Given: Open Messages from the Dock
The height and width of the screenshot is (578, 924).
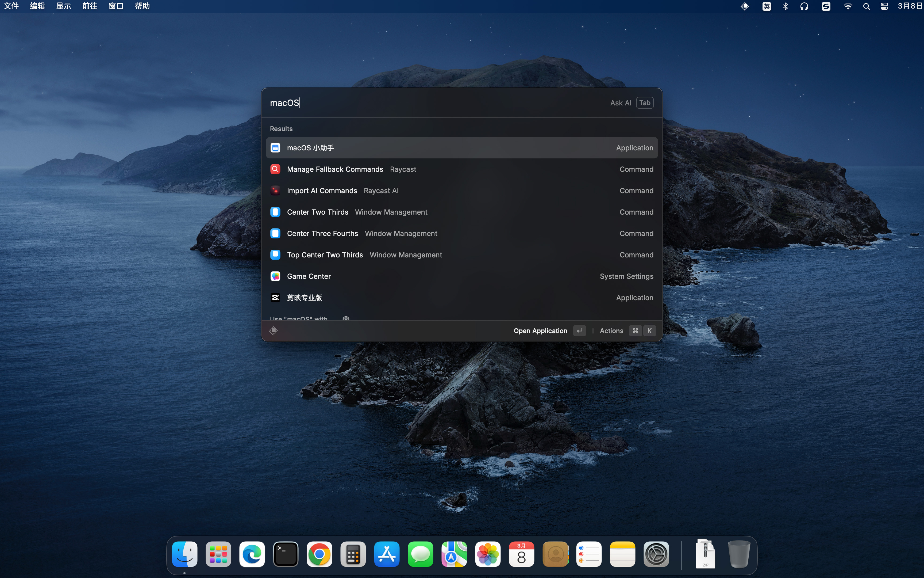Looking at the screenshot, I should point(420,554).
